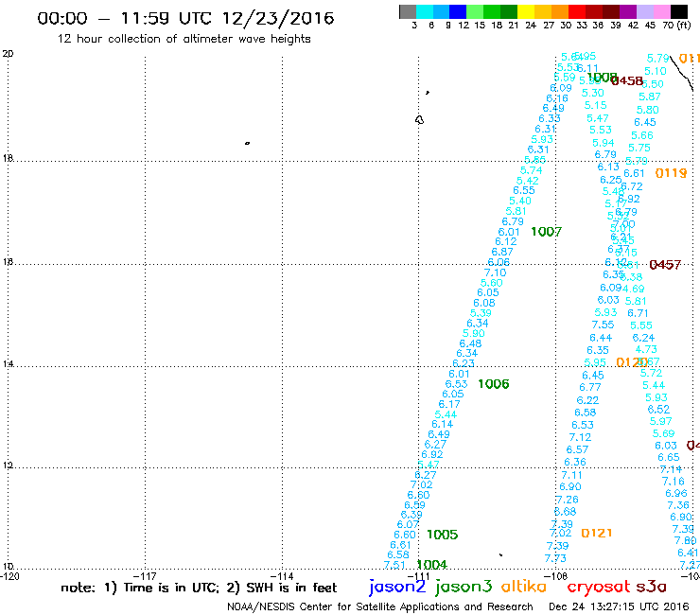Click the longitude label -114
Viewport: 700px width, 615px height.
point(282,576)
